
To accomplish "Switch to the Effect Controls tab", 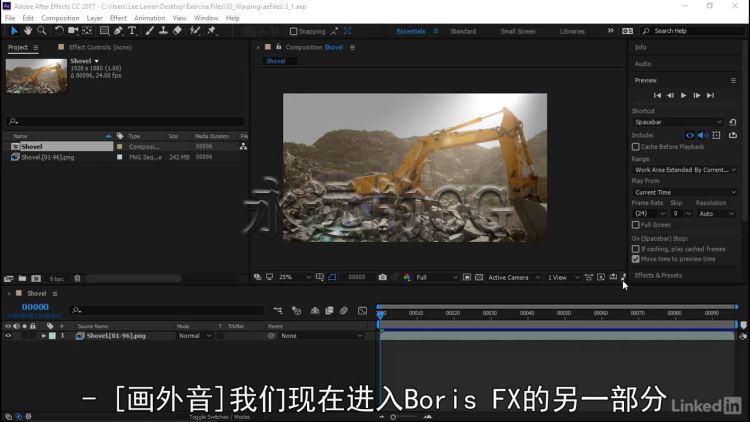I will (100, 47).
